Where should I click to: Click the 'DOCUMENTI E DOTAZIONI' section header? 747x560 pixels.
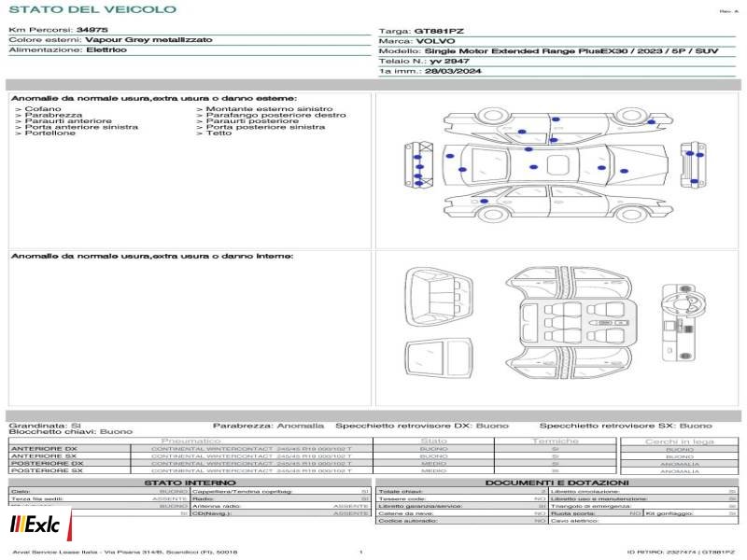(557, 483)
